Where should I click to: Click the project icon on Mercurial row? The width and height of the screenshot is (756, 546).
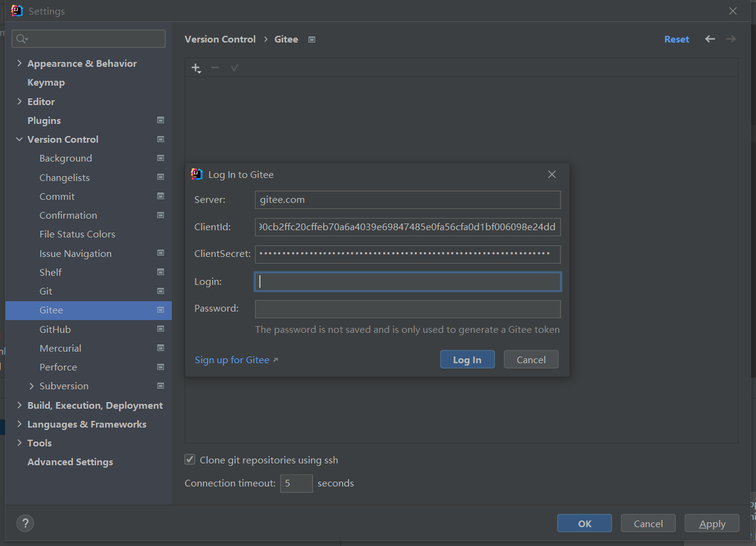160,348
